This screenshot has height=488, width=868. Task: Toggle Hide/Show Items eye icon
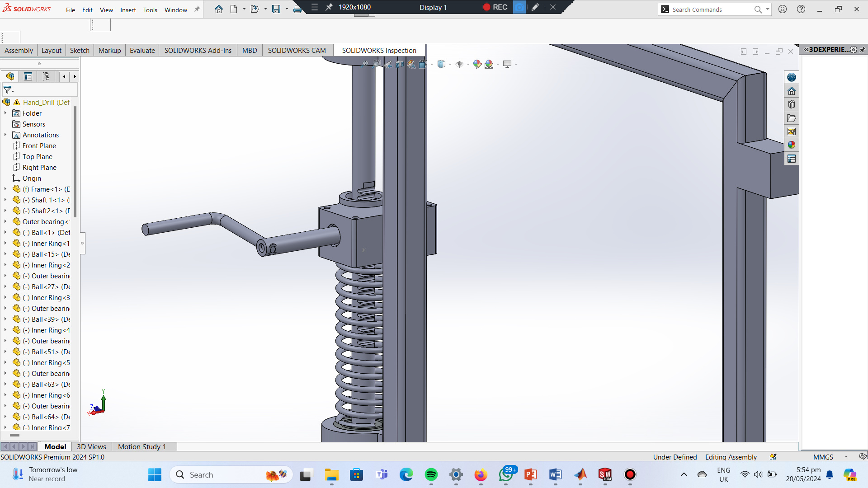(x=459, y=64)
